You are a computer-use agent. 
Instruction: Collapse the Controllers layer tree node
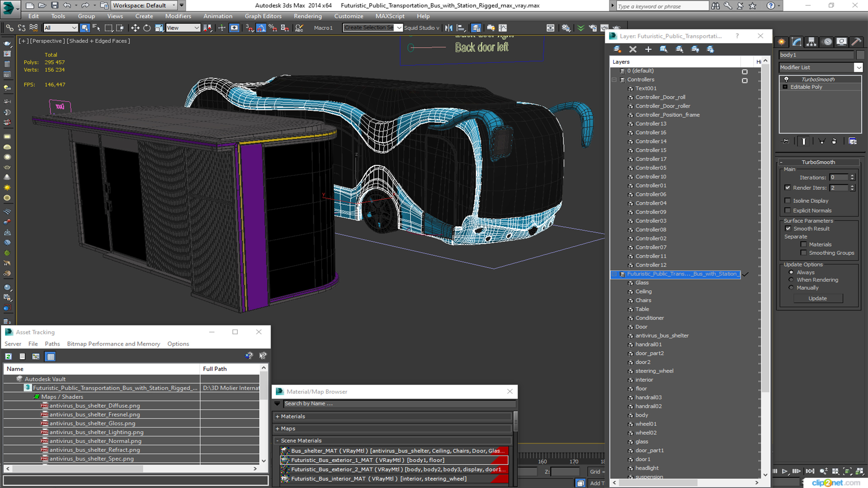(x=614, y=80)
